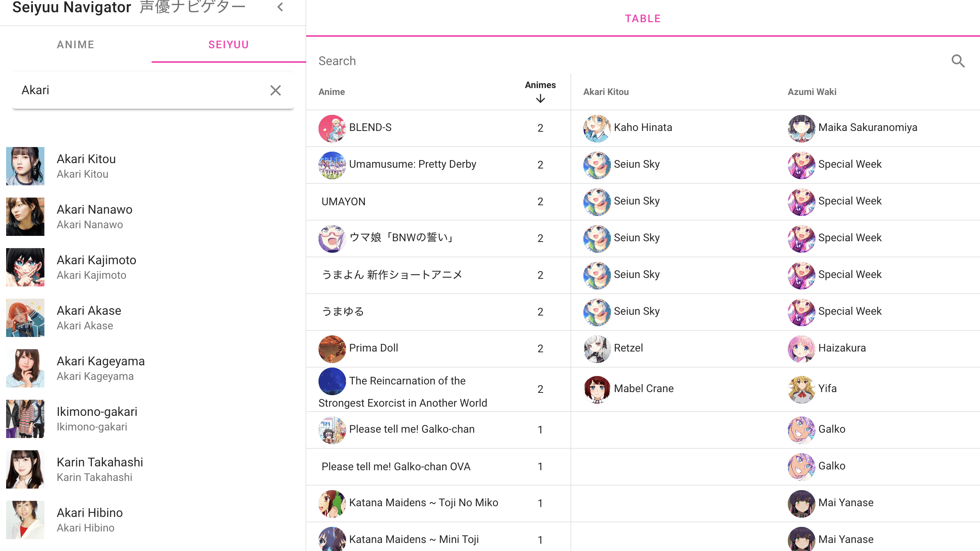Click Haizakura's character avatar
The width and height of the screenshot is (980, 551).
point(801,349)
